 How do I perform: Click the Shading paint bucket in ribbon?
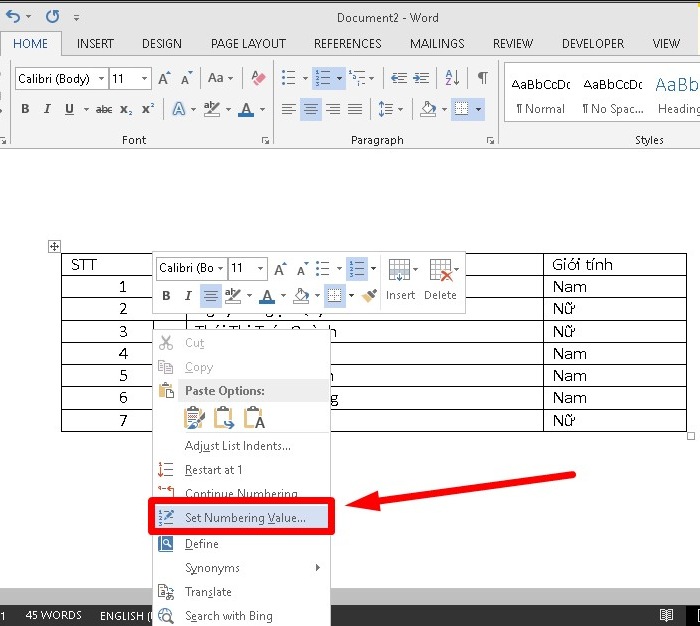428,109
